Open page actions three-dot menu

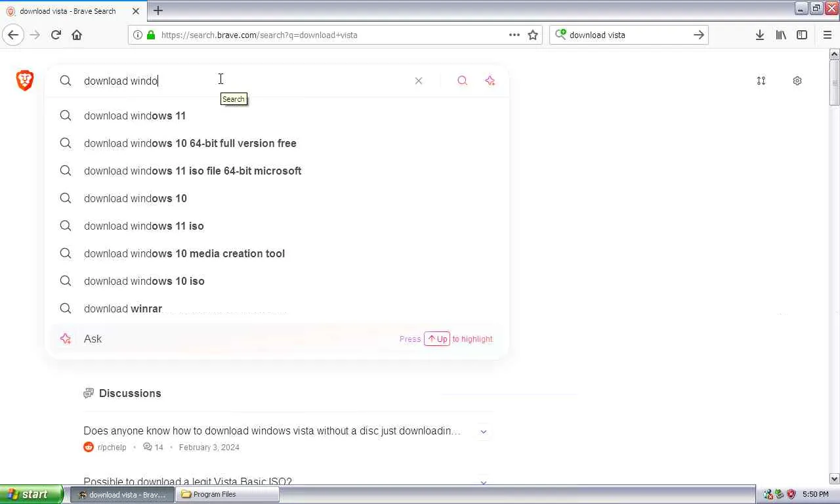click(x=514, y=35)
